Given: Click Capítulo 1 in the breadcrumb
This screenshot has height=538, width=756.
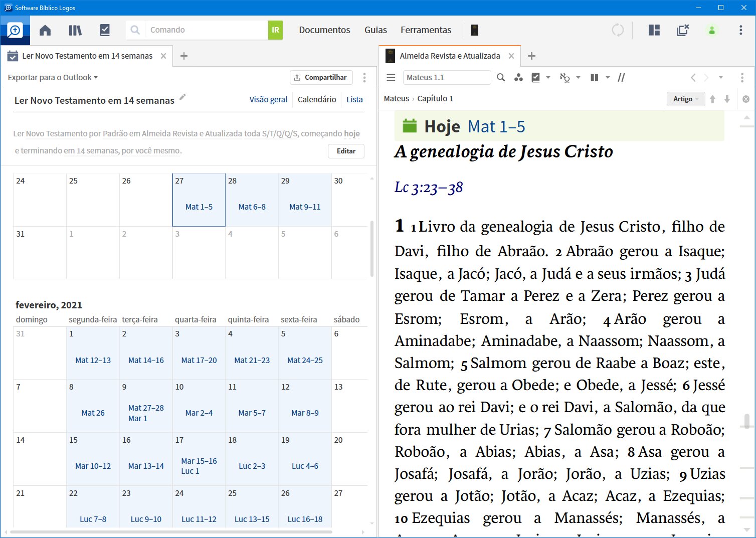Looking at the screenshot, I should pos(435,99).
